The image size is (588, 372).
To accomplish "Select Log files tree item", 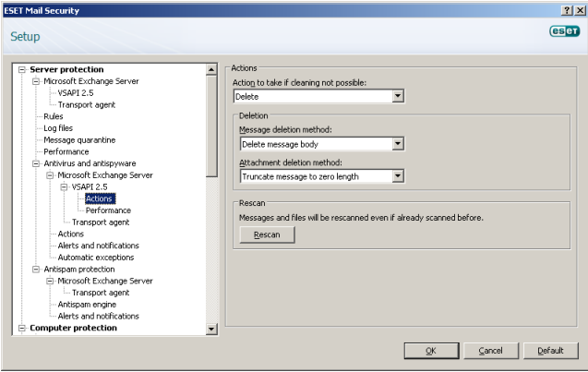I will pos(58,128).
